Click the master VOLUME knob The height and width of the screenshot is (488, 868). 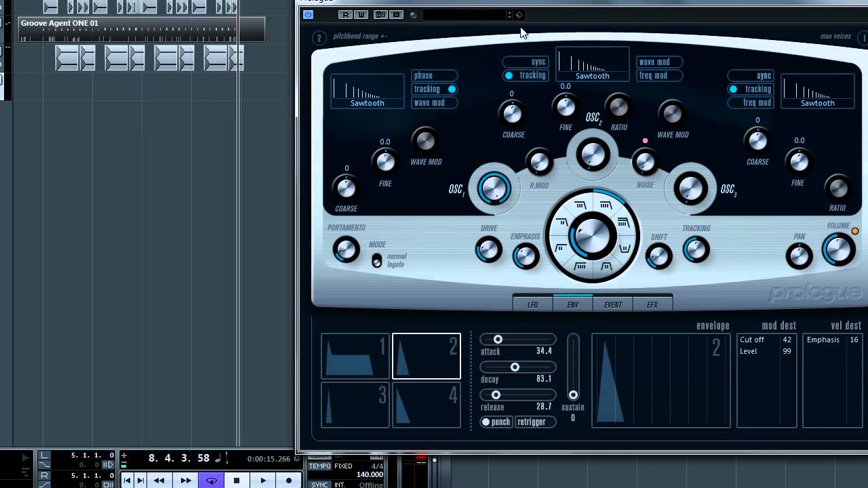[x=839, y=250]
